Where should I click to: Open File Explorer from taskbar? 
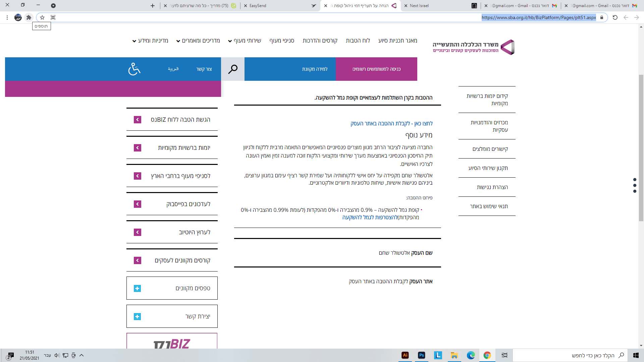454,355
